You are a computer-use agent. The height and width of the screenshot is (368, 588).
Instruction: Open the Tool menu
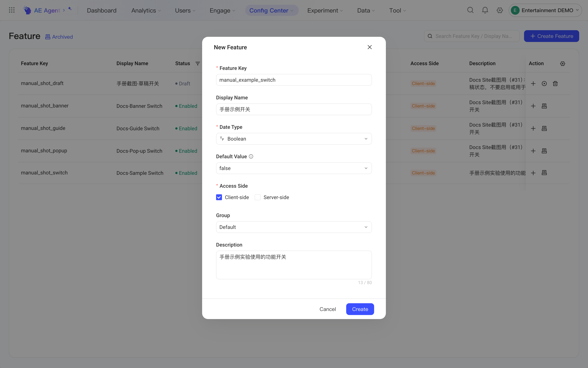pyautogui.click(x=397, y=10)
